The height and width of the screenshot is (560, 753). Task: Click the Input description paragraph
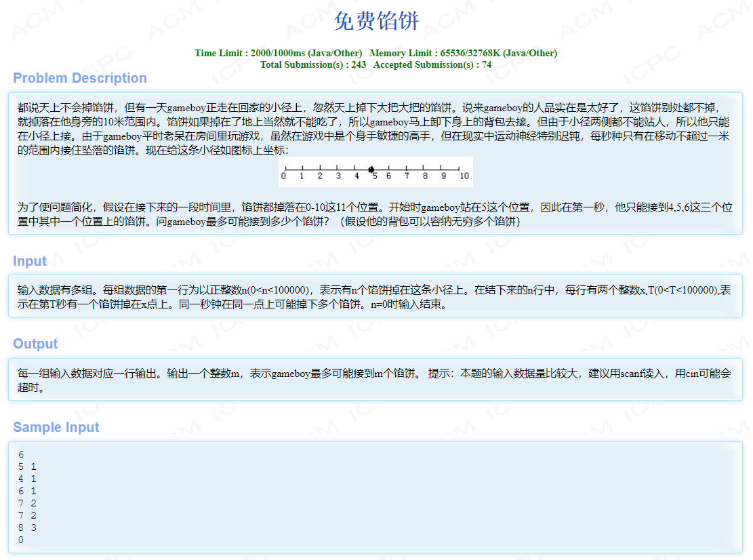[374, 297]
